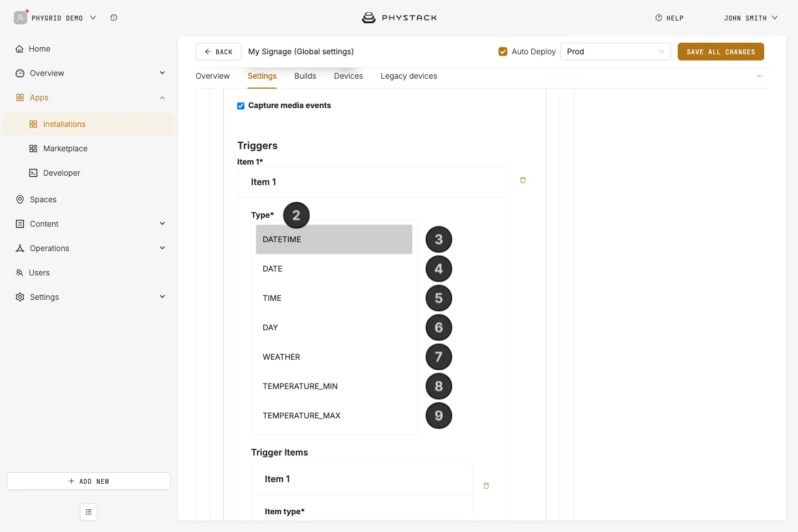Click the Users icon in sidebar
Screen dimensions: 798x532
click(x=19, y=273)
